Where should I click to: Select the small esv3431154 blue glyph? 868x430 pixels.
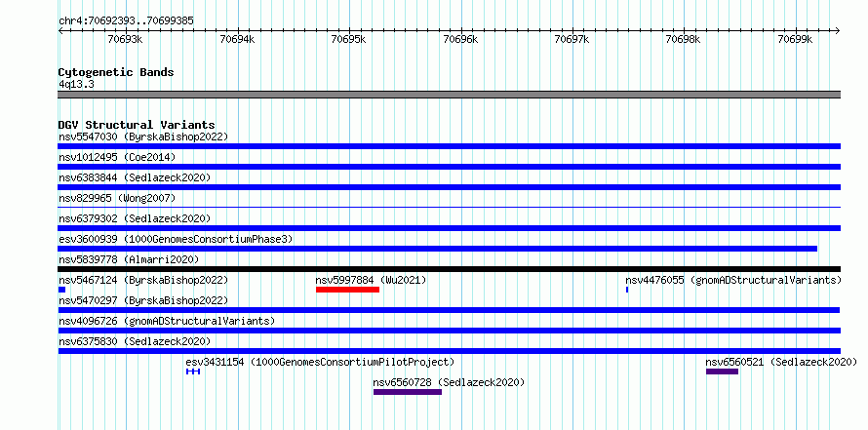[x=193, y=371]
